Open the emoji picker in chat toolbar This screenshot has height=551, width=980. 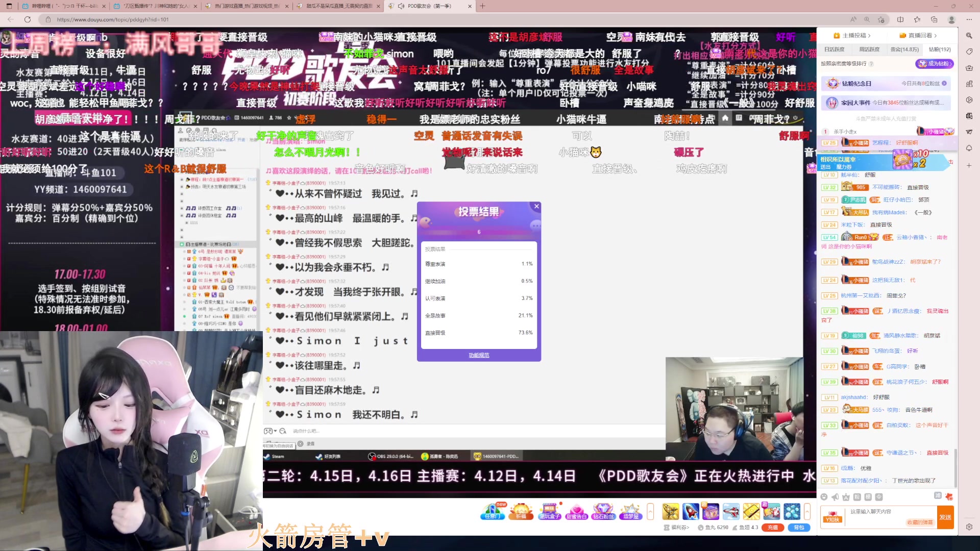824,497
